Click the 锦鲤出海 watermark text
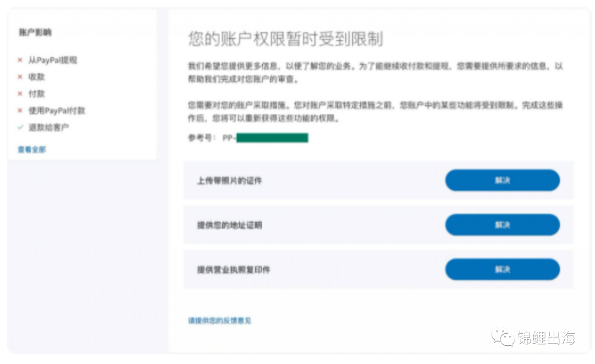595x364 pixels. 546,338
